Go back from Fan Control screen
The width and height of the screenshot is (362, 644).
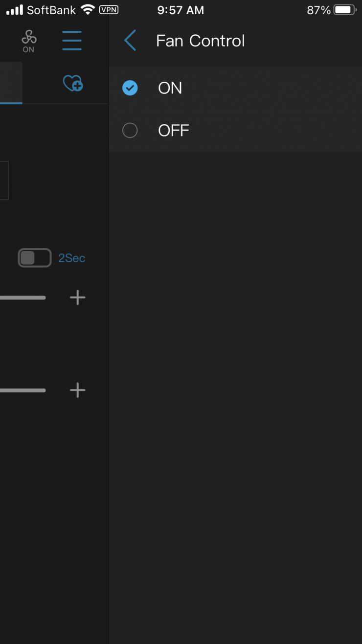(130, 41)
